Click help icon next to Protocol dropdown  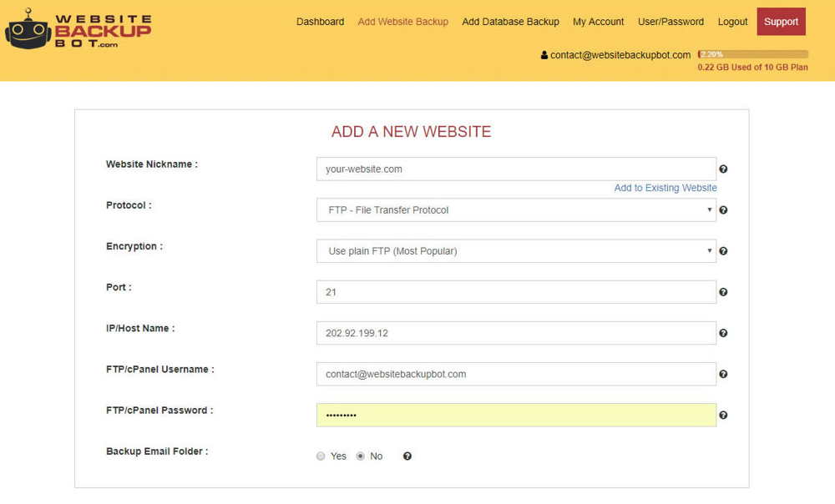(x=723, y=210)
